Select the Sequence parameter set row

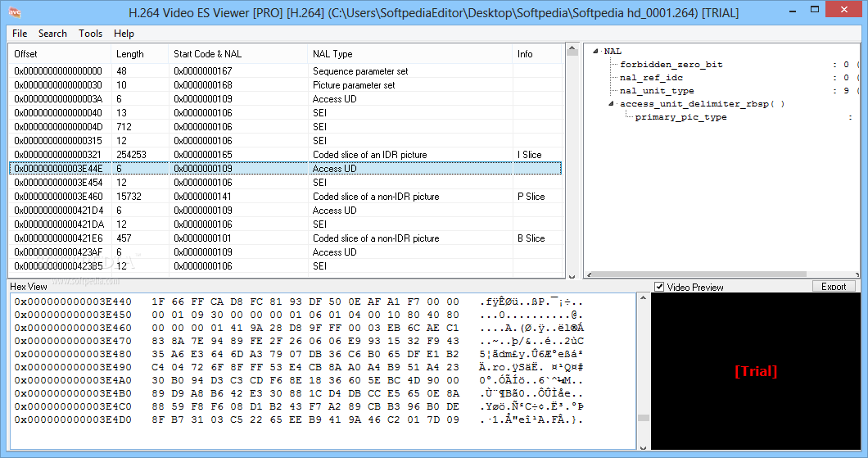click(x=285, y=71)
